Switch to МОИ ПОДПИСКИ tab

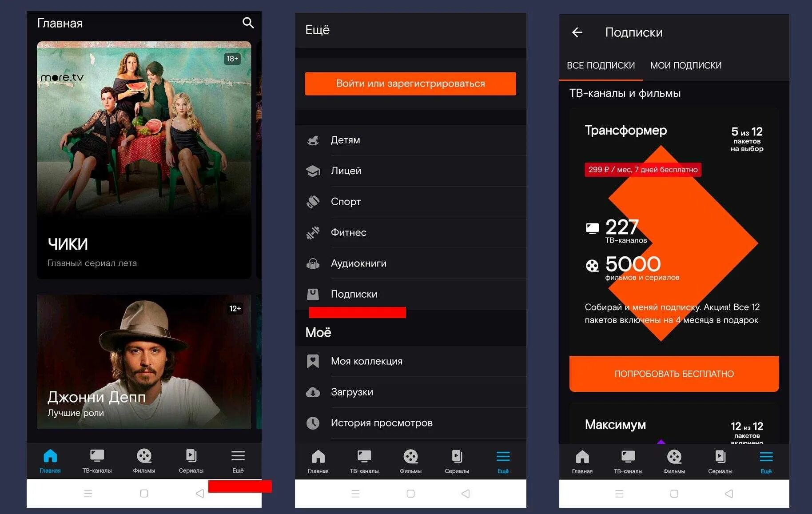686,66
